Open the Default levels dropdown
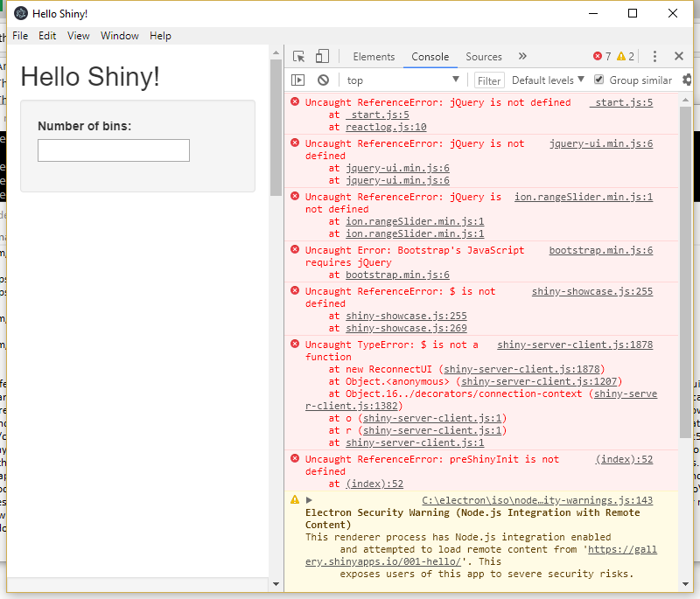700x599 pixels. click(547, 80)
